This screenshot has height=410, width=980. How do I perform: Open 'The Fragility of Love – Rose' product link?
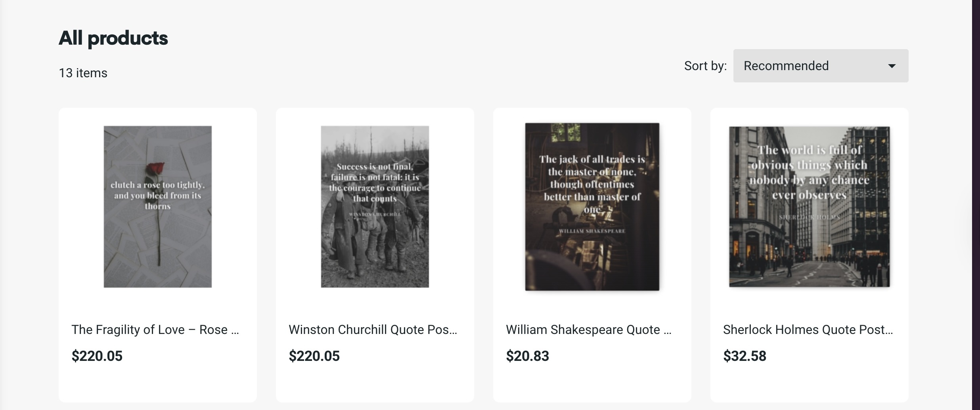[x=156, y=329]
